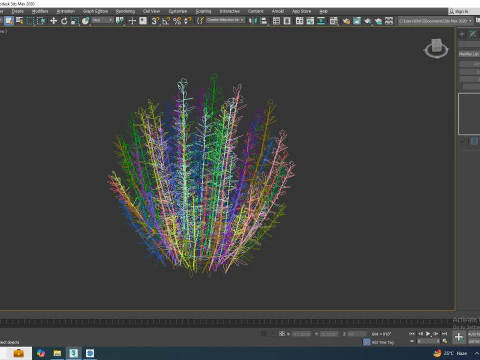This screenshot has height=360, width=480.
Task: Toggle the Layer Explorer icon
Action: tap(287, 21)
